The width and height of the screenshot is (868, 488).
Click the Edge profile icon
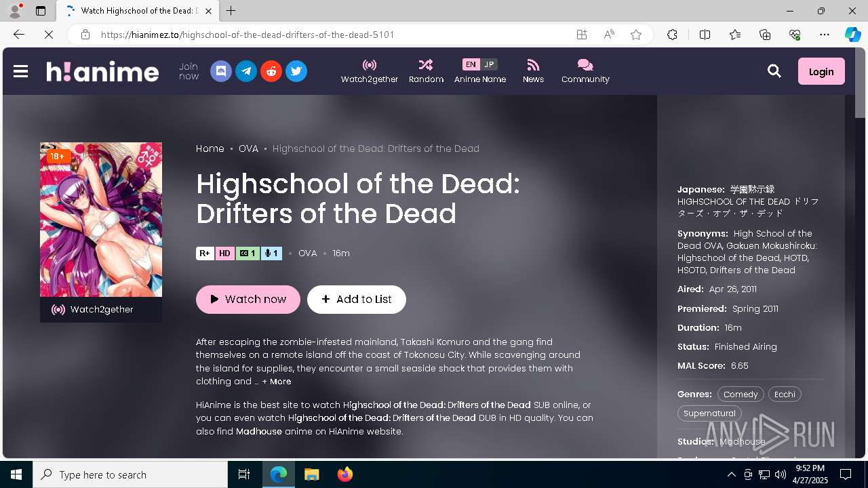point(15,11)
